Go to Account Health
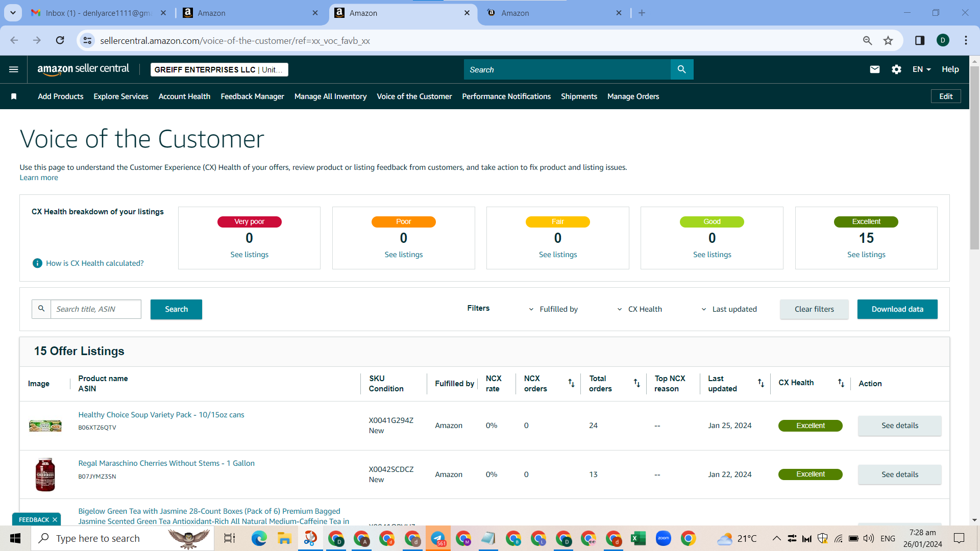Viewport: 980px width, 551px height. coord(184,96)
